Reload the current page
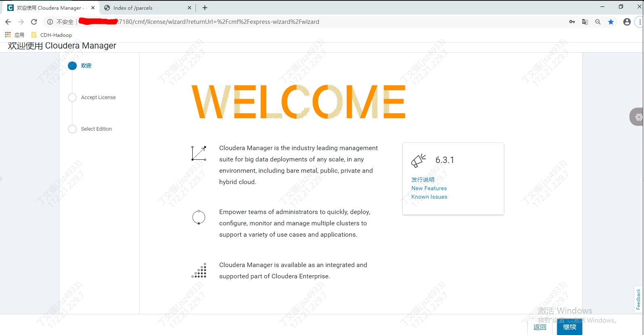 point(34,22)
